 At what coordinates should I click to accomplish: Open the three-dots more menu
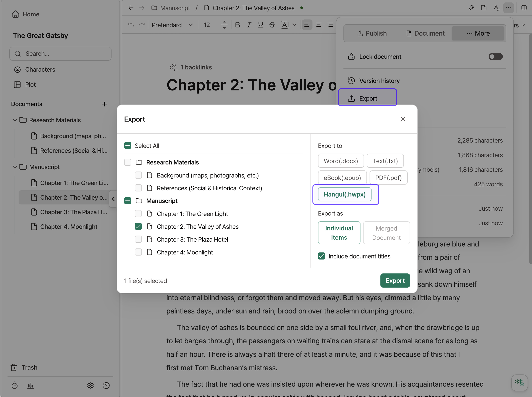pos(508,8)
